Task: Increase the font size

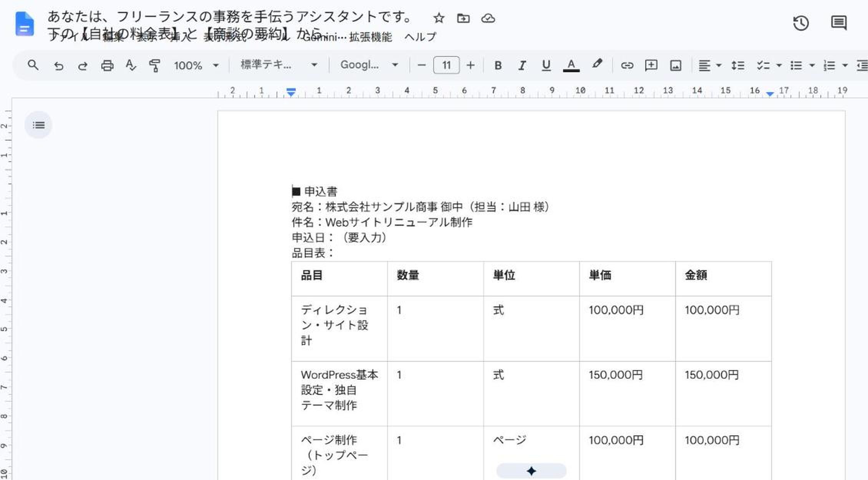Action: point(470,65)
